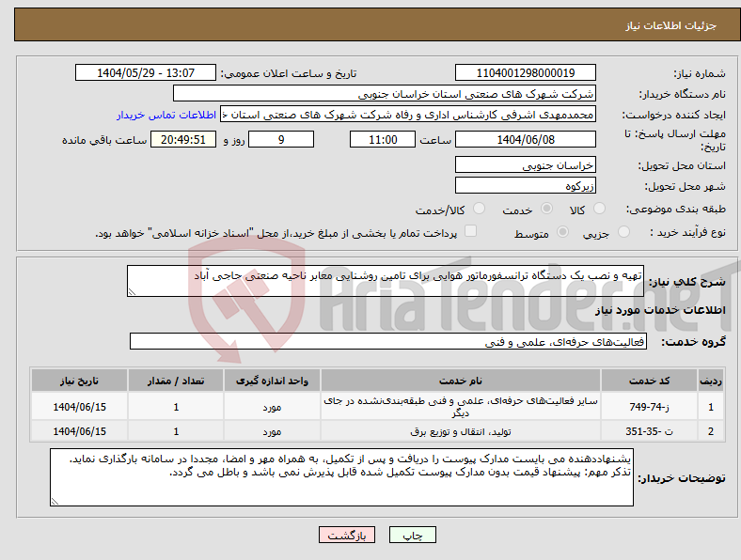The height and width of the screenshot is (560, 741).
Task: Toggle the اسناد خزانه اسلامی payment checkbox
Action: [471, 231]
